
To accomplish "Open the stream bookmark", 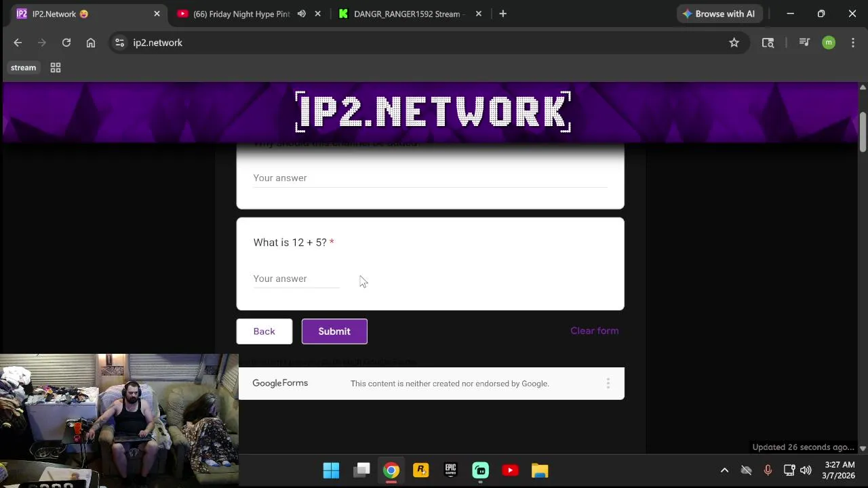I will pos(23,68).
